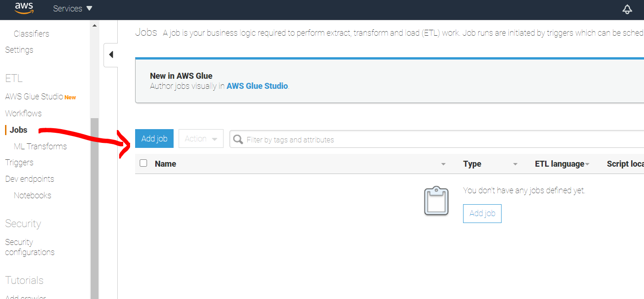644x299 pixels.
Task: Tick the select-all checkbox beside Name
Action: pyautogui.click(x=143, y=163)
